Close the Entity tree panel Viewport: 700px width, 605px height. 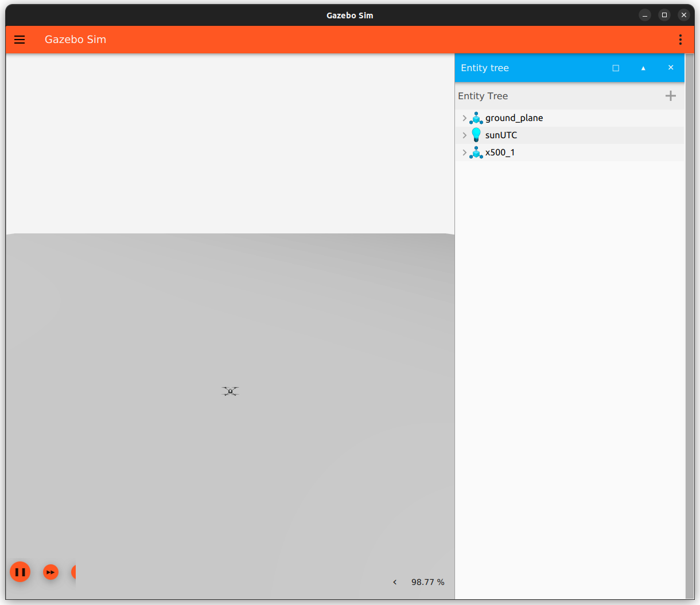(x=671, y=68)
